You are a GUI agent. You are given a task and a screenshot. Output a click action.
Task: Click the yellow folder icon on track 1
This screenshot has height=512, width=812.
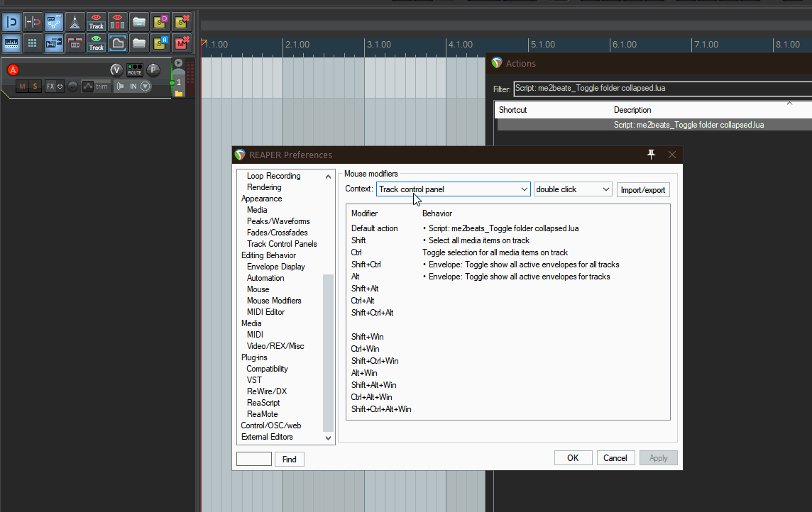pyautogui.click(x=179, y=93)
